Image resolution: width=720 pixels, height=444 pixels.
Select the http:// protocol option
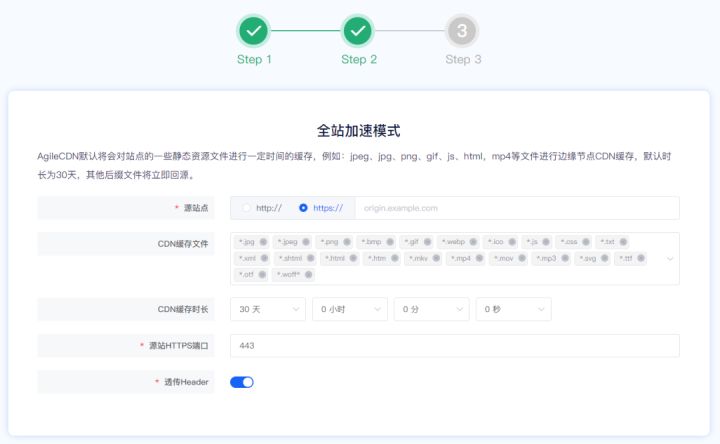[x=245, y=208]
